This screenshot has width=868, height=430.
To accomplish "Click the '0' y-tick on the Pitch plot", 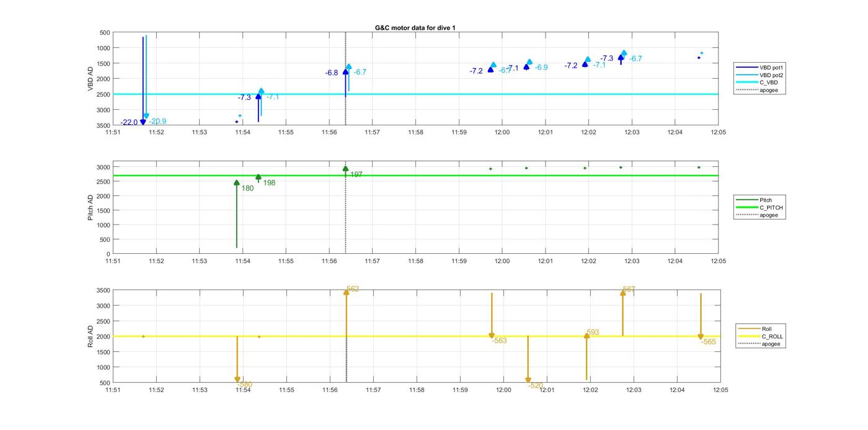I will click(x=108, y=254).
